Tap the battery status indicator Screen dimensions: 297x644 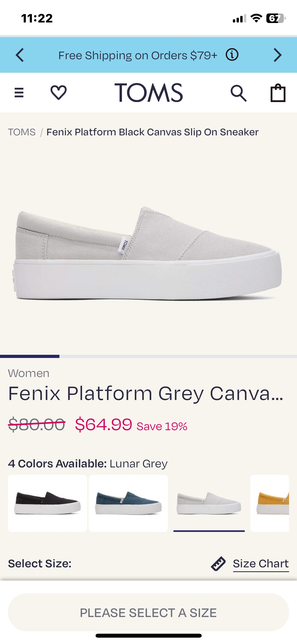coord(276,18)
